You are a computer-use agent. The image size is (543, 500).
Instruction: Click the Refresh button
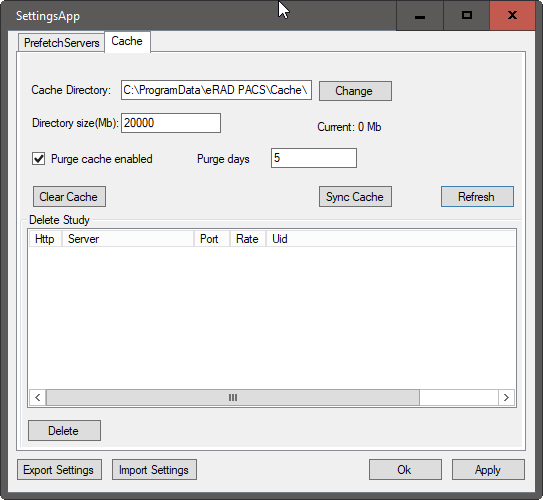(x=477, y=197)
